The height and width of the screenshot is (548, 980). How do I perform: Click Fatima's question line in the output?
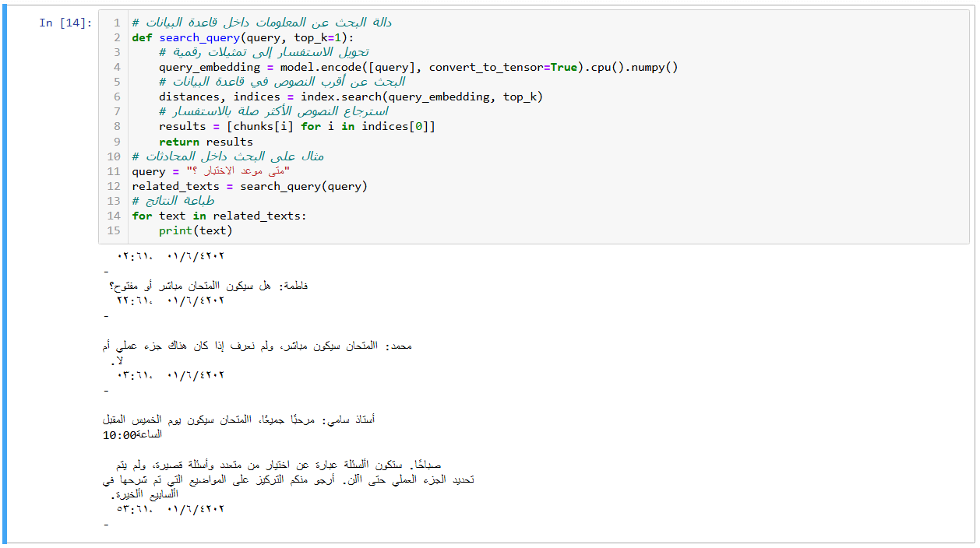point(209,286)
